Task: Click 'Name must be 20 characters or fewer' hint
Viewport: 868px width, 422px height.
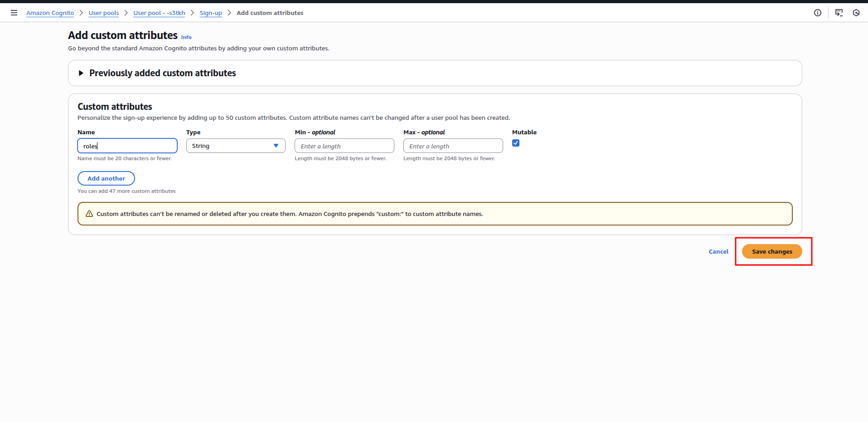Action: pyautogui.click(x=125, y=158)
